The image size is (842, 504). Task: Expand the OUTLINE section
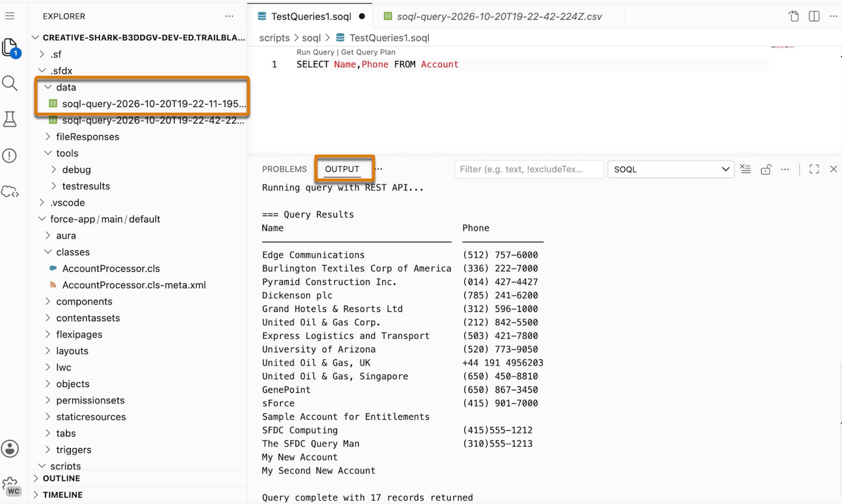click(138, 478)
